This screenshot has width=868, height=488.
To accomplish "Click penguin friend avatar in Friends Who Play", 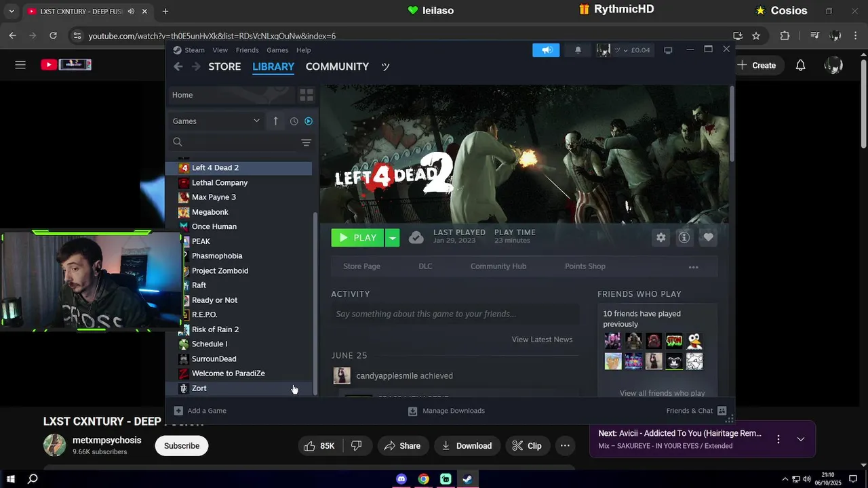I will pyautogui.click(x=694, y=341).
